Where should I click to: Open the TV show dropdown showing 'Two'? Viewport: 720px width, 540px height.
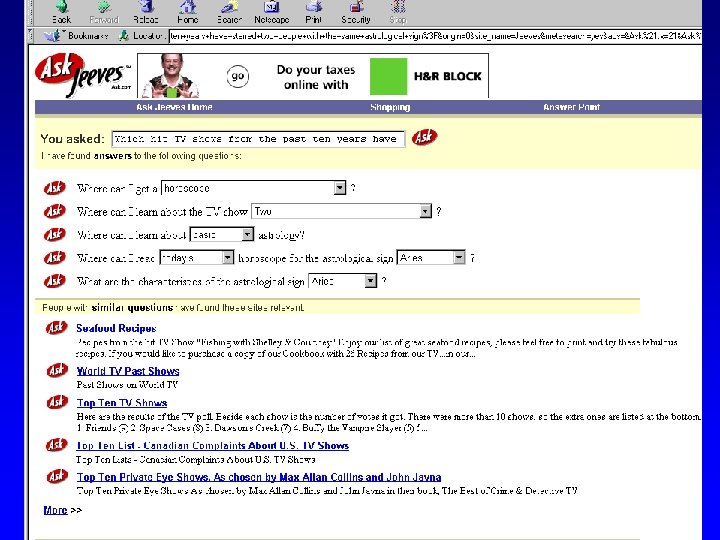click(x=342, y=211)
